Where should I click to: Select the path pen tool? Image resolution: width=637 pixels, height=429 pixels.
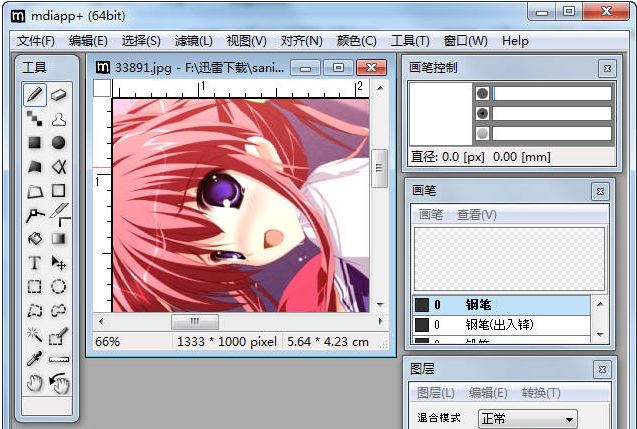click(35, 215)
